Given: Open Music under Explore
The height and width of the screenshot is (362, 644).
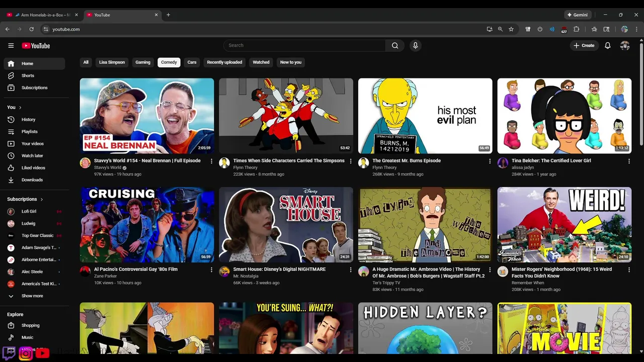Looking at the screenshot, I should tap(34, 337).
